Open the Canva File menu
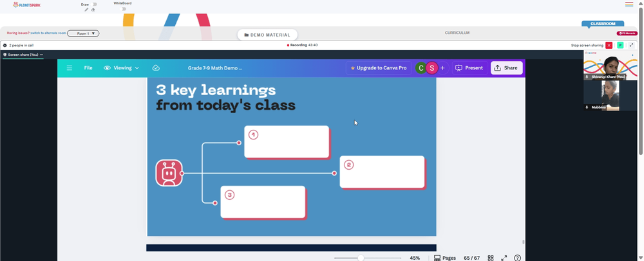Viewport: 644px width, 261px height. click(88, 68)
